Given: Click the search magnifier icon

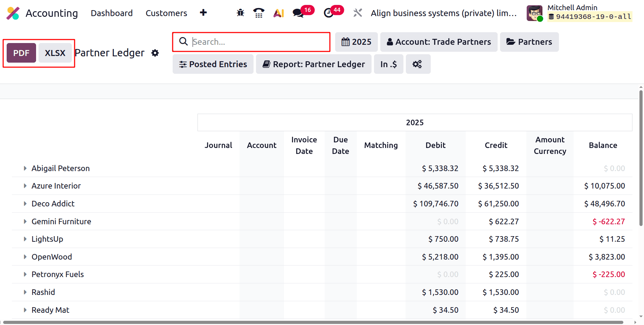Looking at the screenshot, I should (183, 42).
